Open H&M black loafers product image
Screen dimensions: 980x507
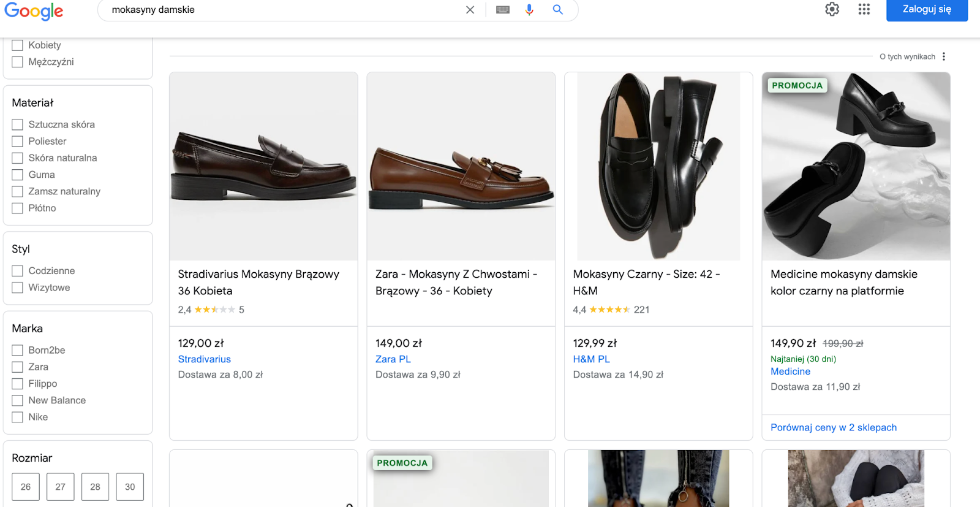(658, 166)
